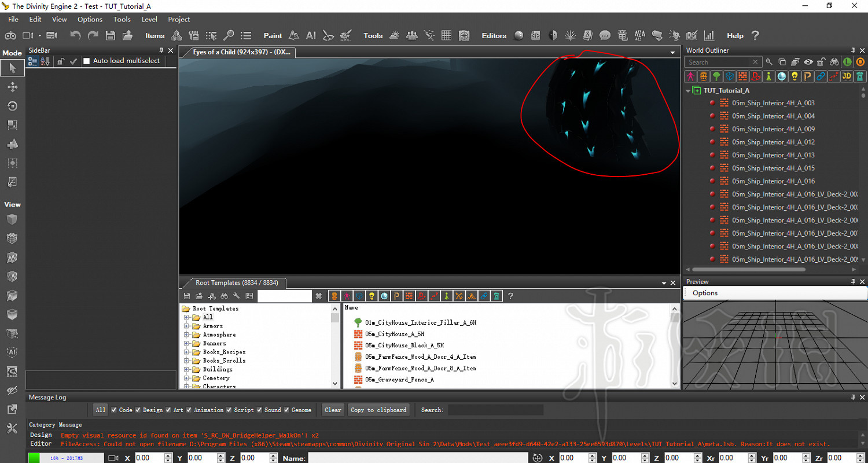Click the Save icon in the main toolbar

coord(110,35)
